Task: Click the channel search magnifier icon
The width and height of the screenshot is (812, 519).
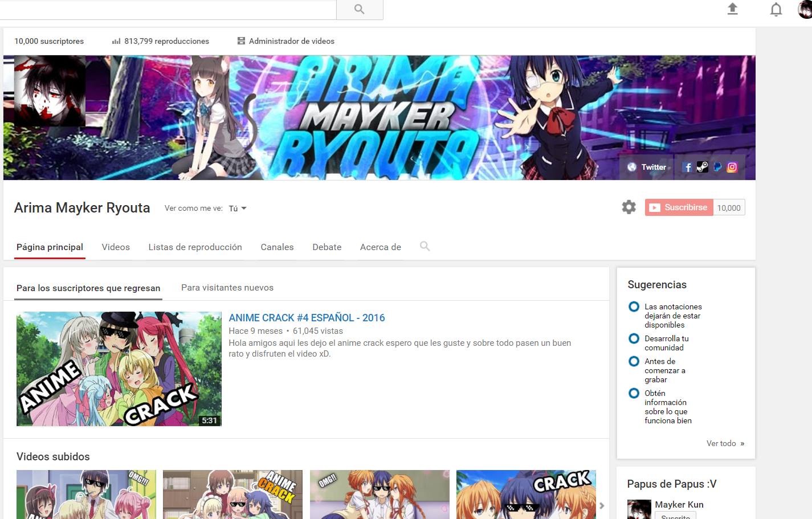Action: pyautogui.click(x=425, y=246)
